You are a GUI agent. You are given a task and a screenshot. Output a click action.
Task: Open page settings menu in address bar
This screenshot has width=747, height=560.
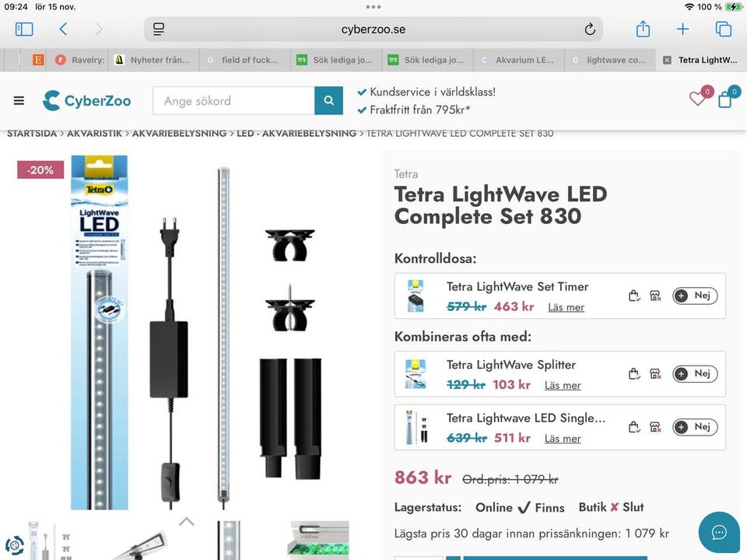point(159,30)
